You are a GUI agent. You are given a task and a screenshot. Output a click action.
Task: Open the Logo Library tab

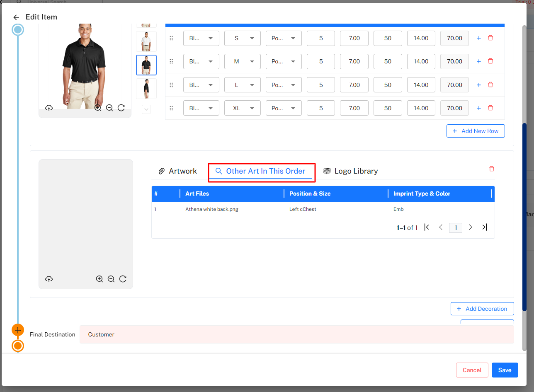pos(350,171)
